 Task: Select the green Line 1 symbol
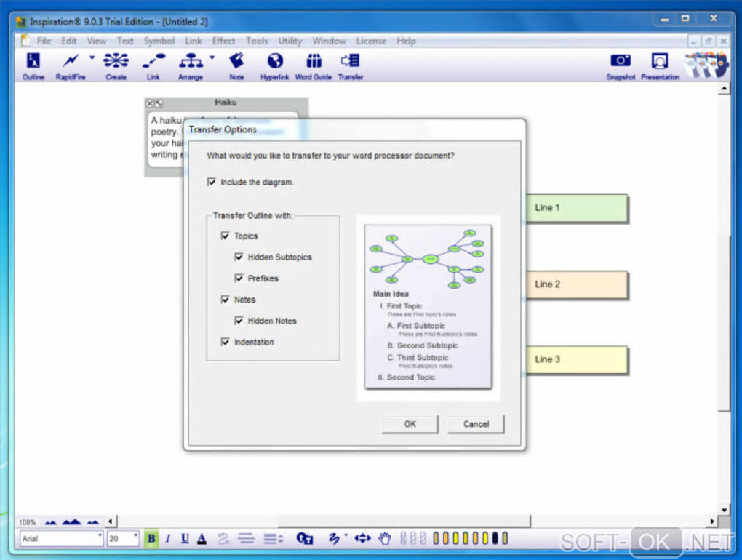coord(578,208)
